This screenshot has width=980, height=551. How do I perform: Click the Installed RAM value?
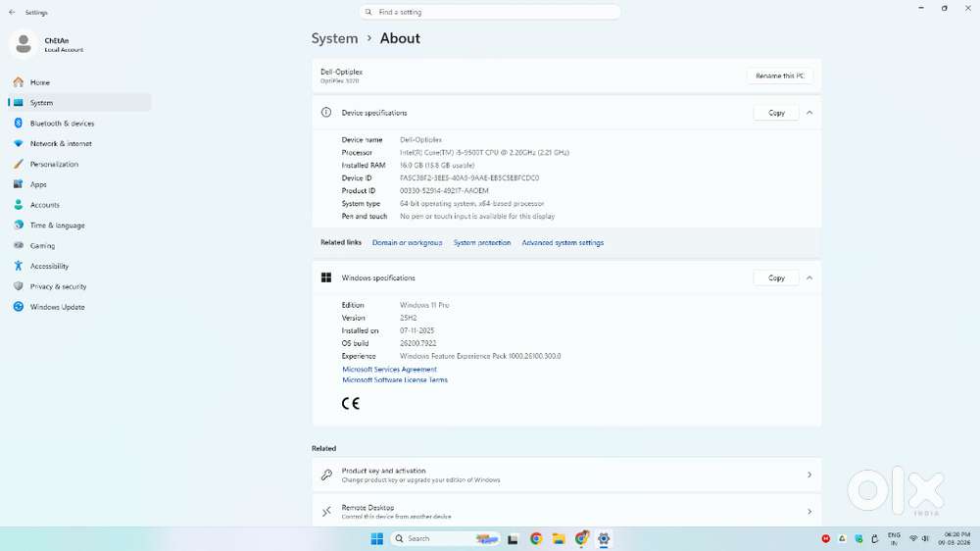click(x=437, y=165)
